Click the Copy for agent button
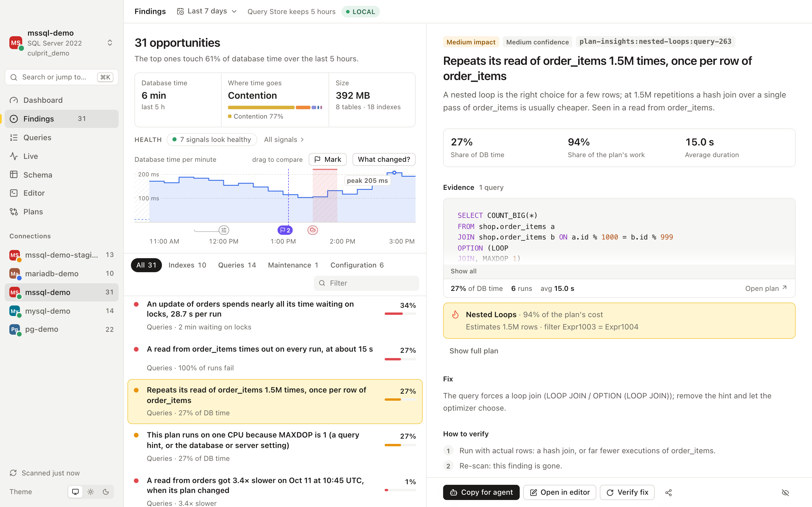Image resolution: width=812 pixels, height=507 pixels. tap(481, 492)
